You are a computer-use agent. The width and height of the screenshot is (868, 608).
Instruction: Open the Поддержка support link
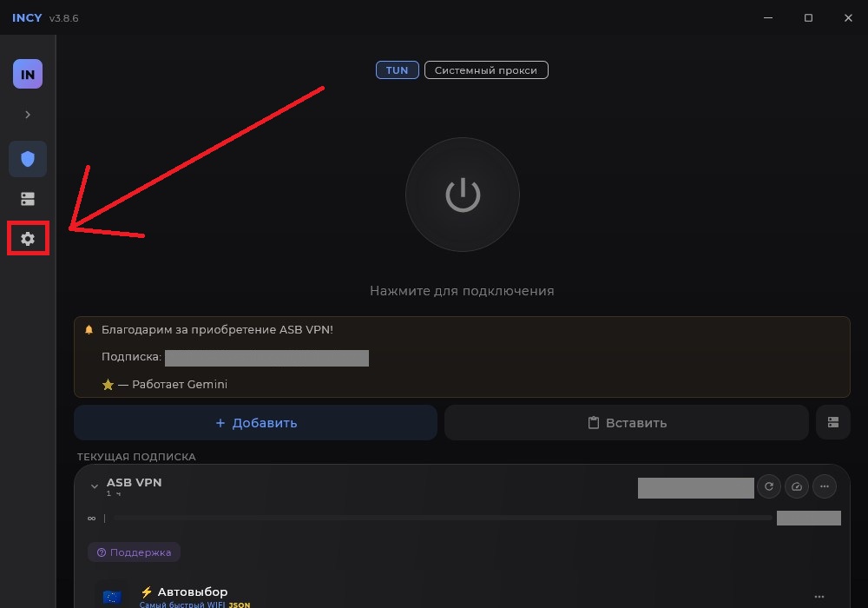click(134, 552)
